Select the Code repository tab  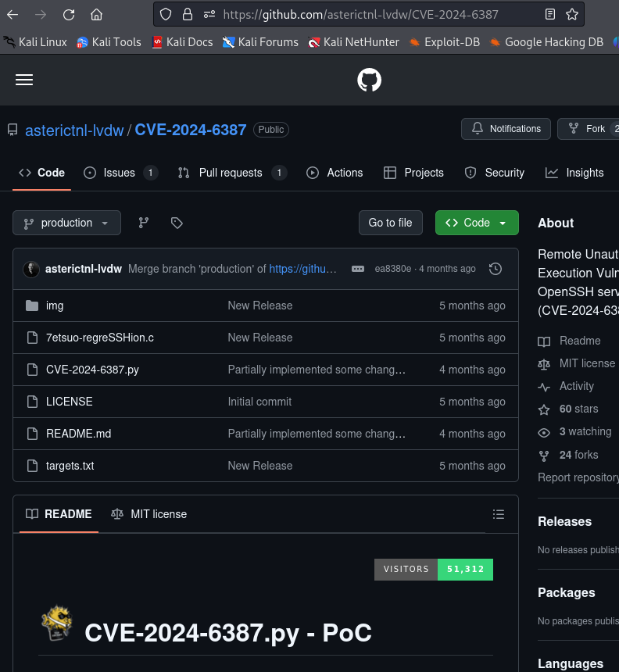(41, 173)
